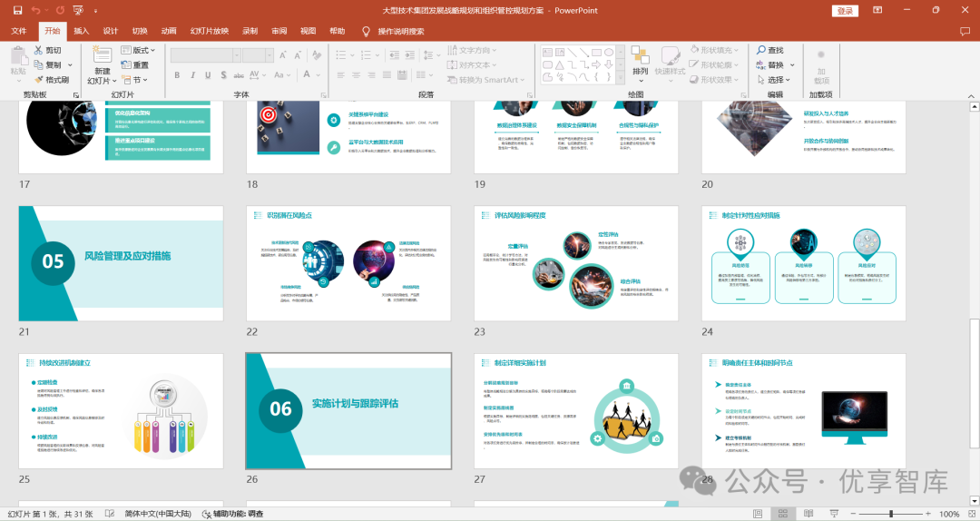Open the 视图 tab

click(x=309, y=31)
